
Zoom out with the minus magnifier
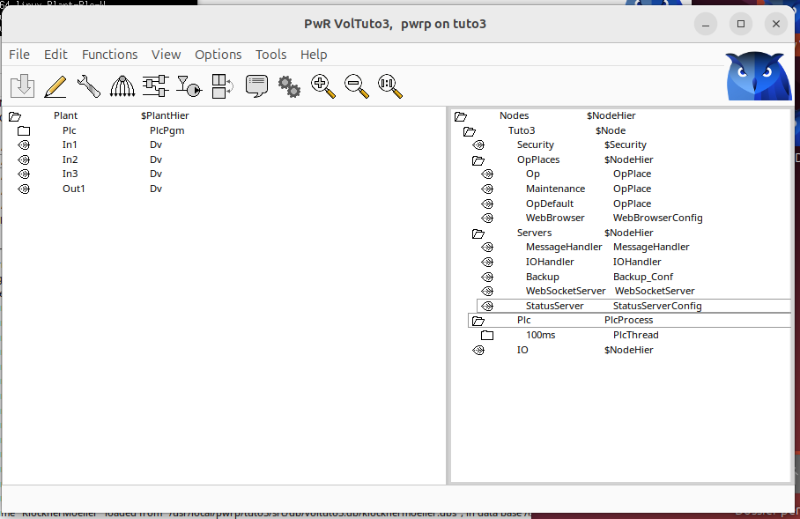click(357, 87)
